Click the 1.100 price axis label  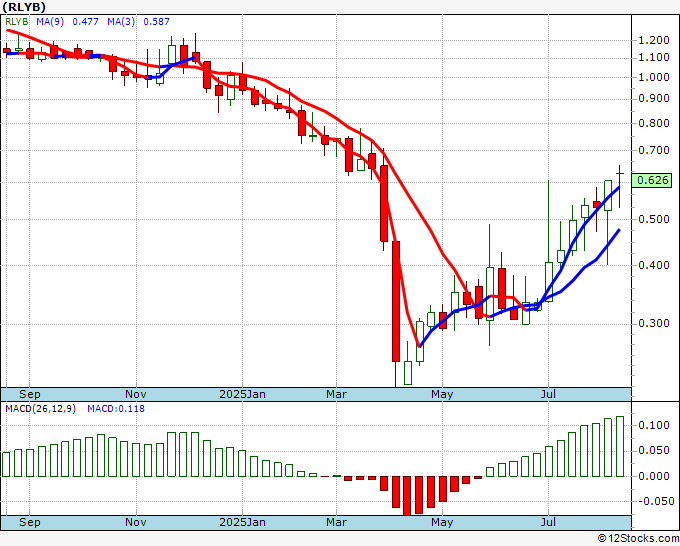click(654, 58)
